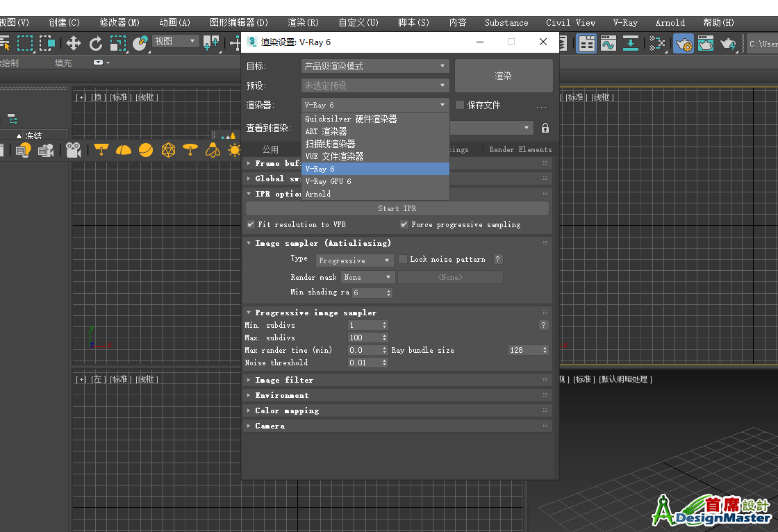
Task: Collapse the Progressive image sampler rollout
Action: pos(397,313)
